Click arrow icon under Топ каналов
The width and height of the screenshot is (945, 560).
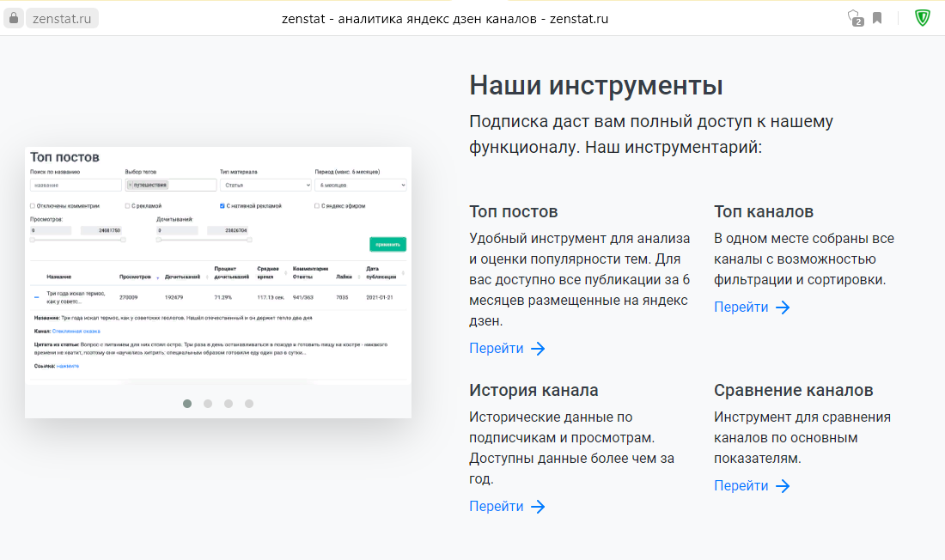click(783, 307)
